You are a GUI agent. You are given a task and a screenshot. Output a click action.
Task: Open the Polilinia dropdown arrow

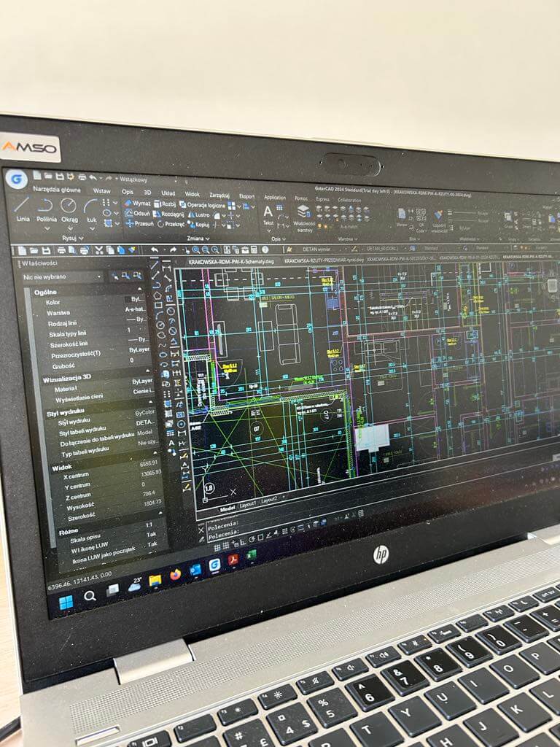click(47, 228)
